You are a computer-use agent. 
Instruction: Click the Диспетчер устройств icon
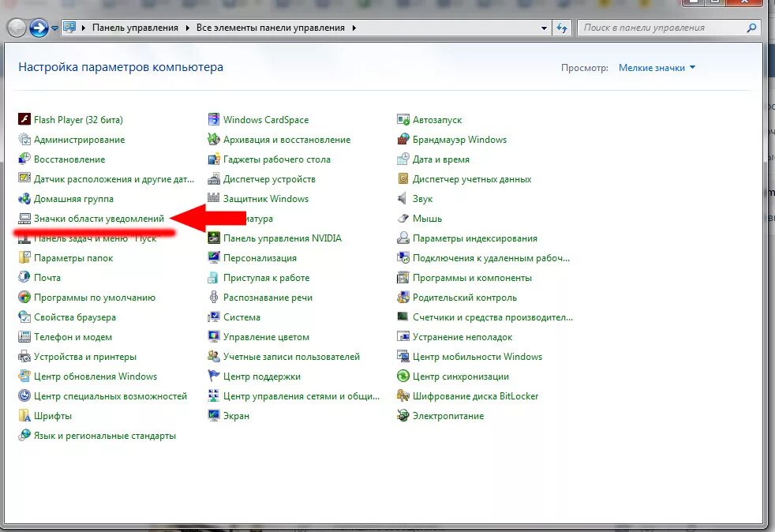click(x=214, y=178)
